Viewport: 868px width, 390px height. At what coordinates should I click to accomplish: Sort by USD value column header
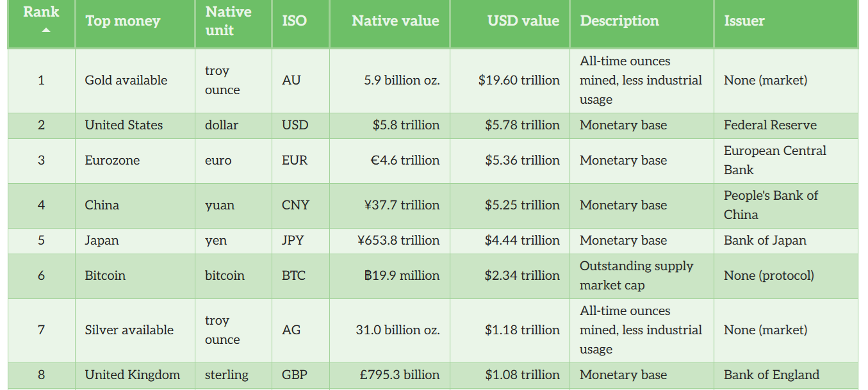point(523,20)
